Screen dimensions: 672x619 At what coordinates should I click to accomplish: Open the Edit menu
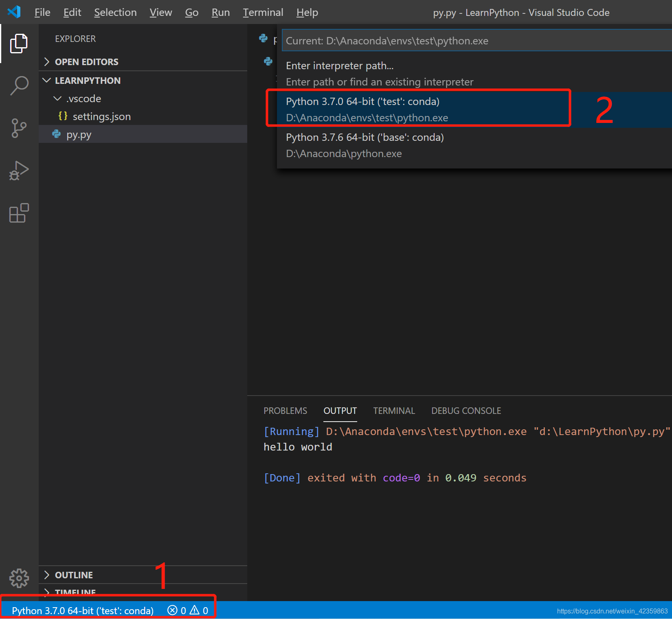click(72, 12)
